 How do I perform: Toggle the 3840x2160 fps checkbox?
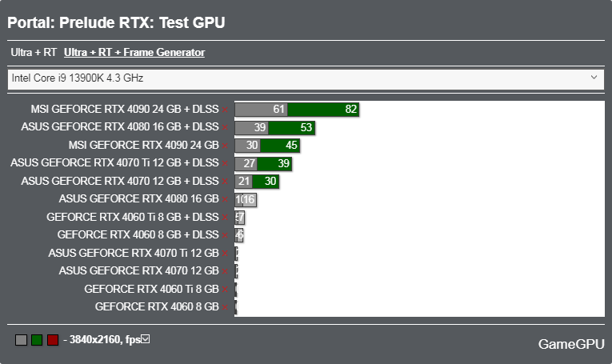(145, 339)
